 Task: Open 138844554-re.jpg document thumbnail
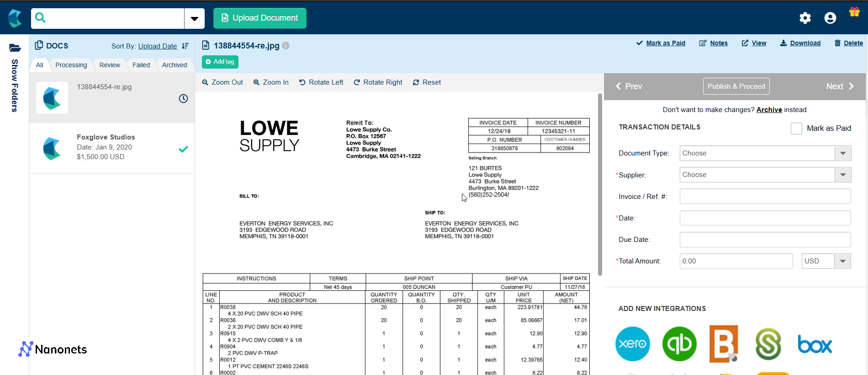[x=52, y=98]
